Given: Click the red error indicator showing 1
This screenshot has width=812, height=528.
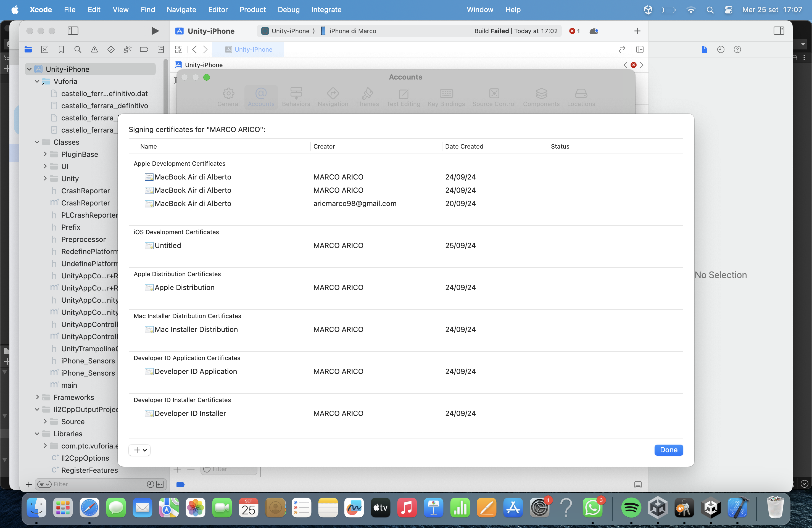Looking at the screenshot, I should coord(574,31).
